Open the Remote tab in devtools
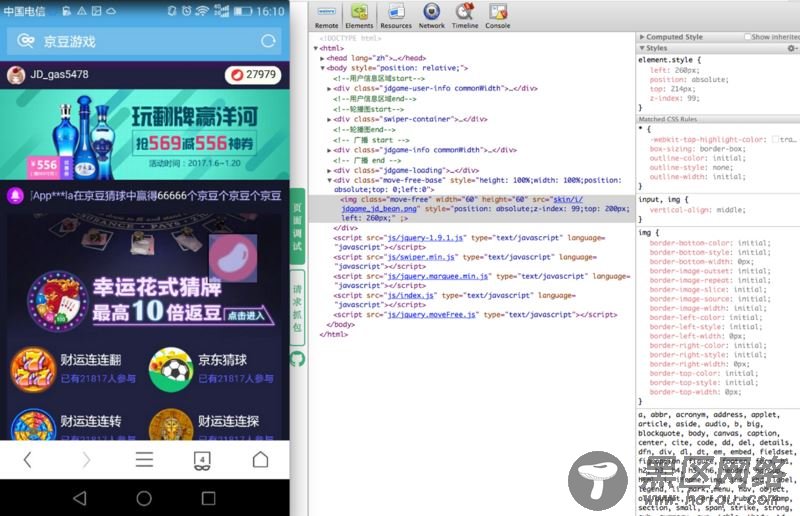This screenshot has width=800, height=516. coord(327,16)
